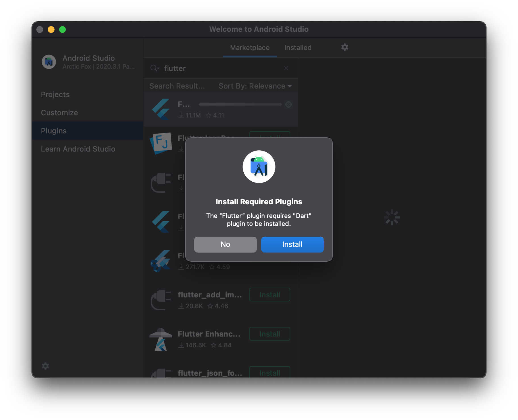Open search options via magnifier icon
518x420 pixels.
(x=155, y=68)
